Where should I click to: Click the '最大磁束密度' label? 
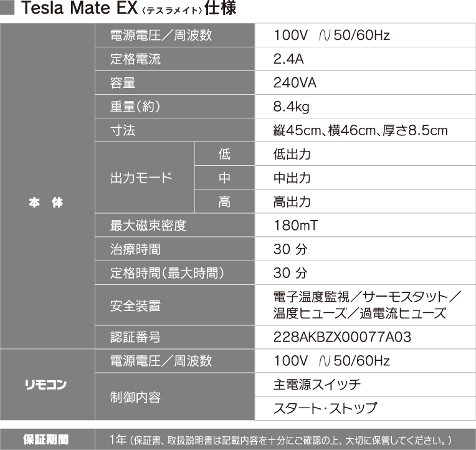(148, 225)
